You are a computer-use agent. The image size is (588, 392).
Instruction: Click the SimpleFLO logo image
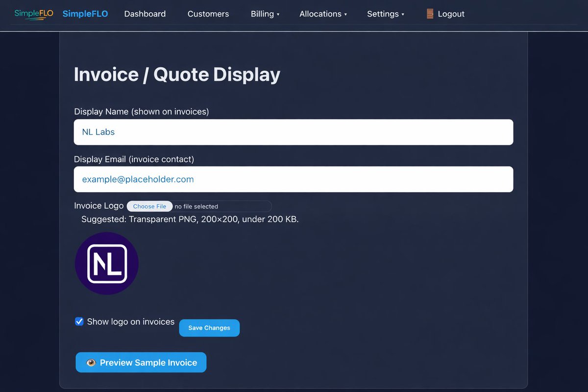34,14
